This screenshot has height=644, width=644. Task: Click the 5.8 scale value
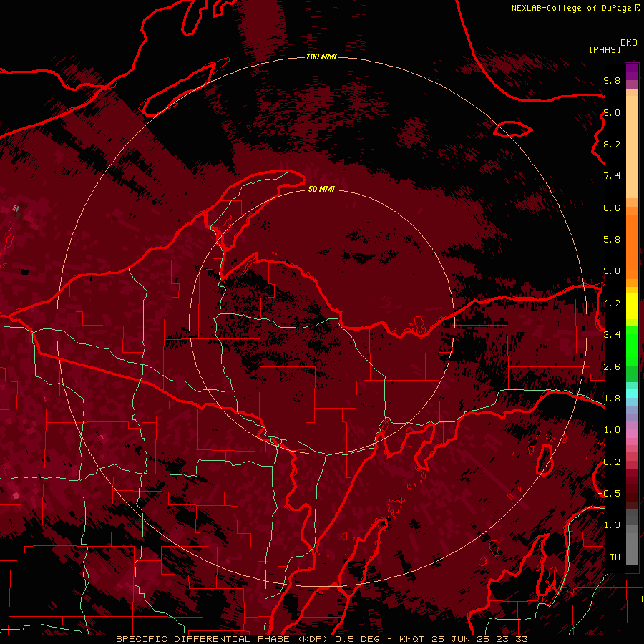tap(612, 240)
